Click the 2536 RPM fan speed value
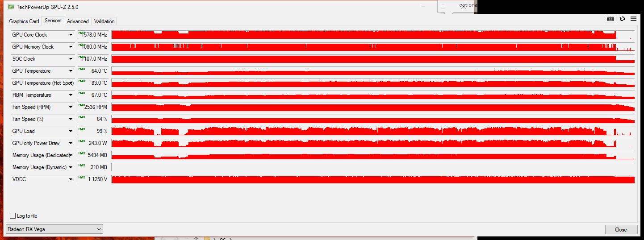644x240 pixels. pos(93,107)
